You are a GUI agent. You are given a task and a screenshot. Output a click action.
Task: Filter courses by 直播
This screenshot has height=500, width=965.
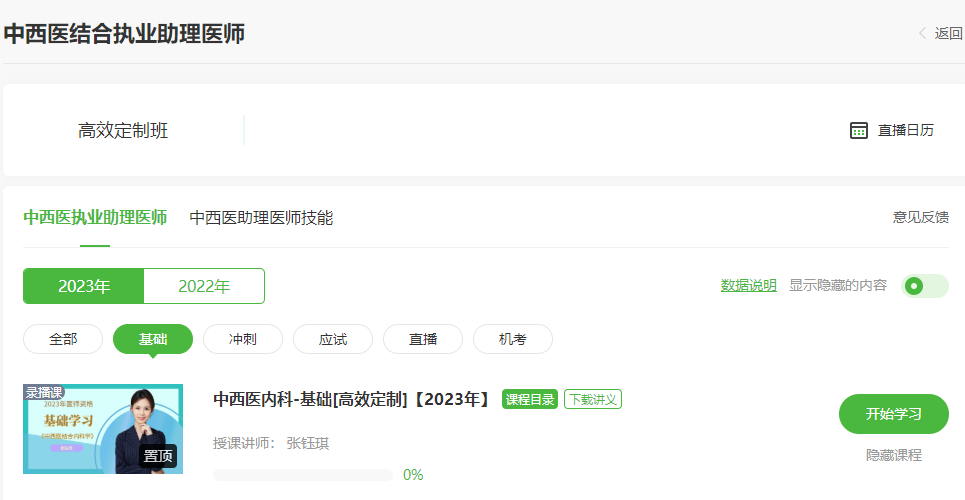pos(423,339)
